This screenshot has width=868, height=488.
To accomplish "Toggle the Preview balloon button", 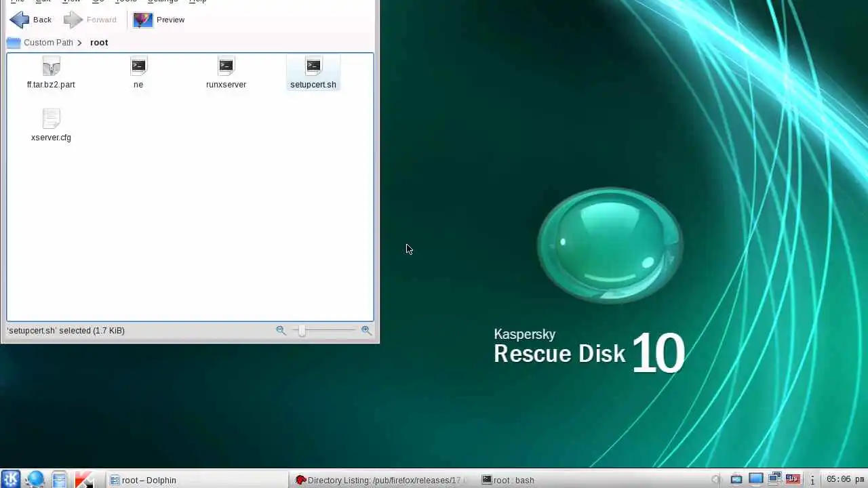I will point(159,20).
